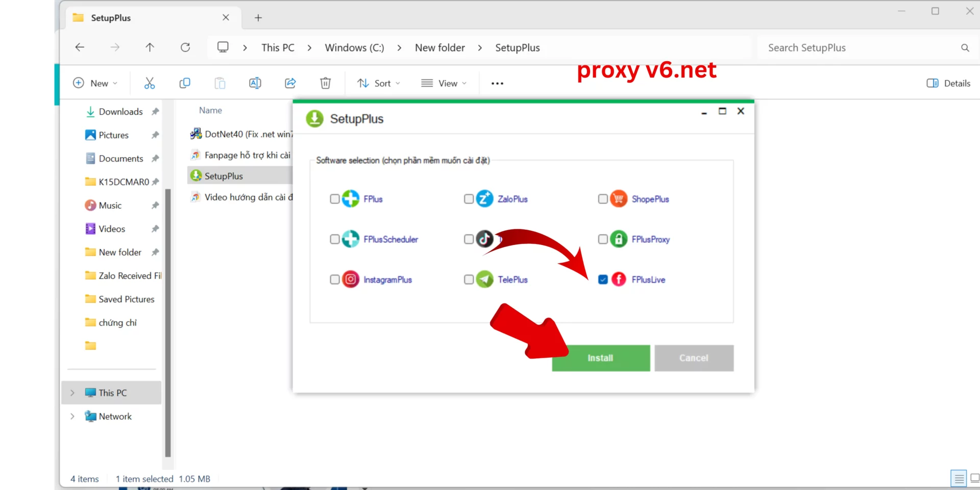
Task: Open a new tab with plus
Action: 258,18
